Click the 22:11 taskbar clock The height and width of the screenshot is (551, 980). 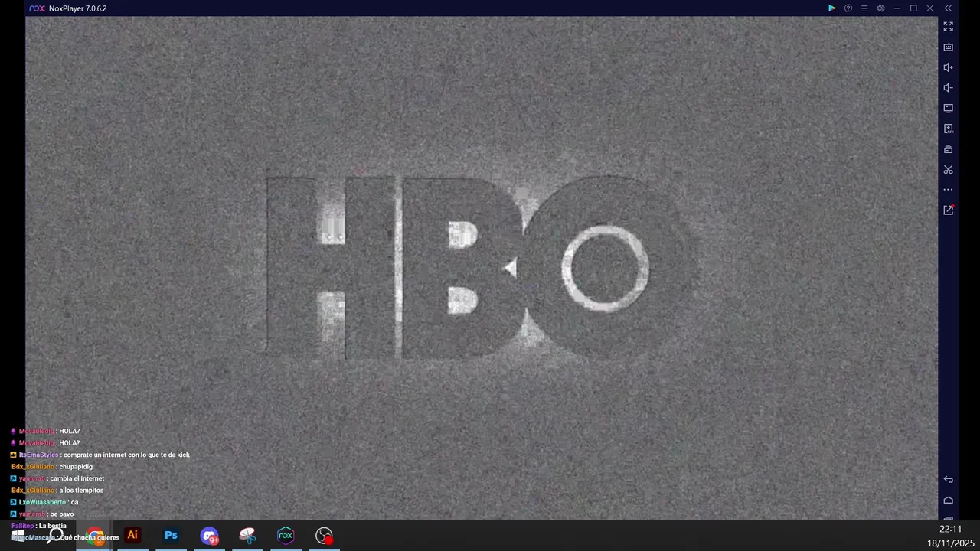[x=950, y=530]
